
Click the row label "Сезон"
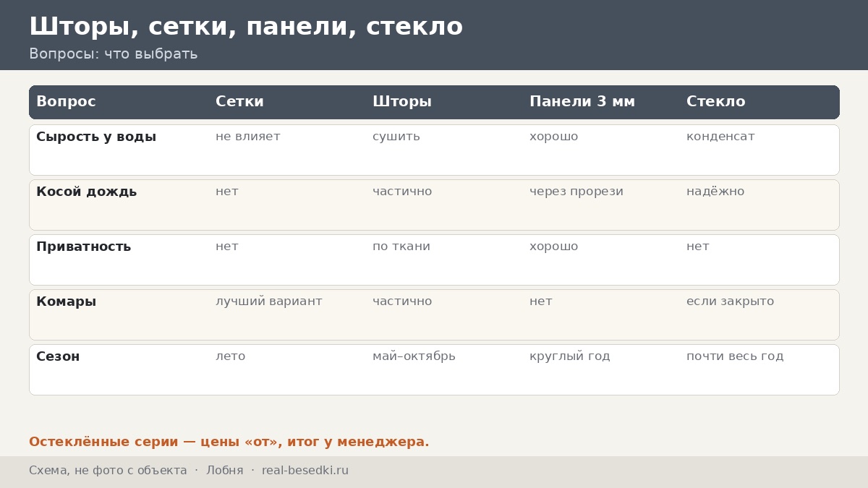(x=58, y=356)
